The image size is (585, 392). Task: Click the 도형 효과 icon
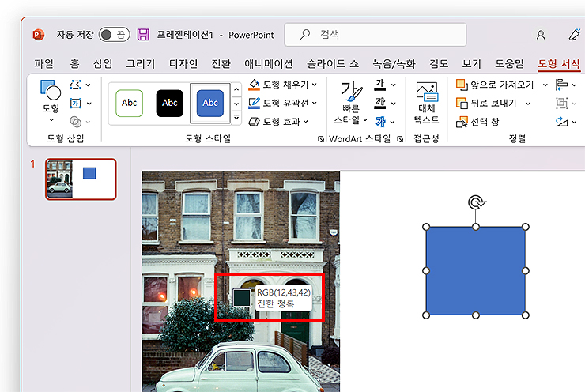tap(254, 122)
